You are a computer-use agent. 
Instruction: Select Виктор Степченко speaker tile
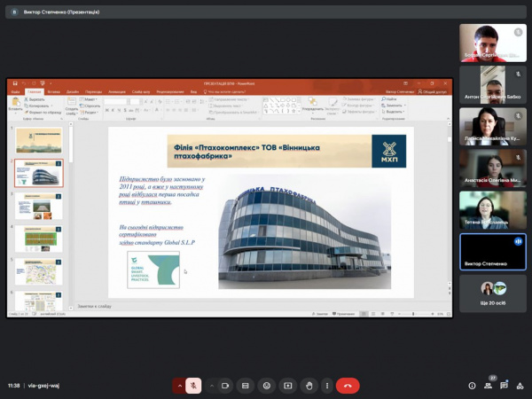(493, 252)
